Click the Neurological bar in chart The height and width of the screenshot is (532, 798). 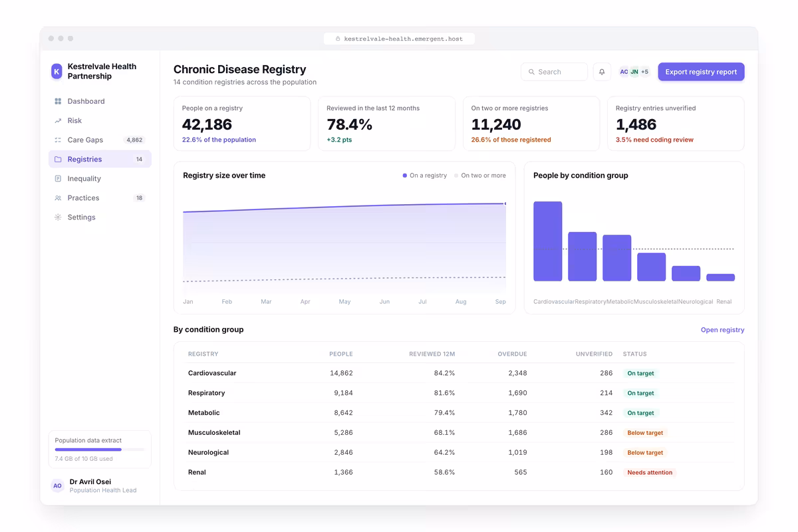click(x=686, y=273)
